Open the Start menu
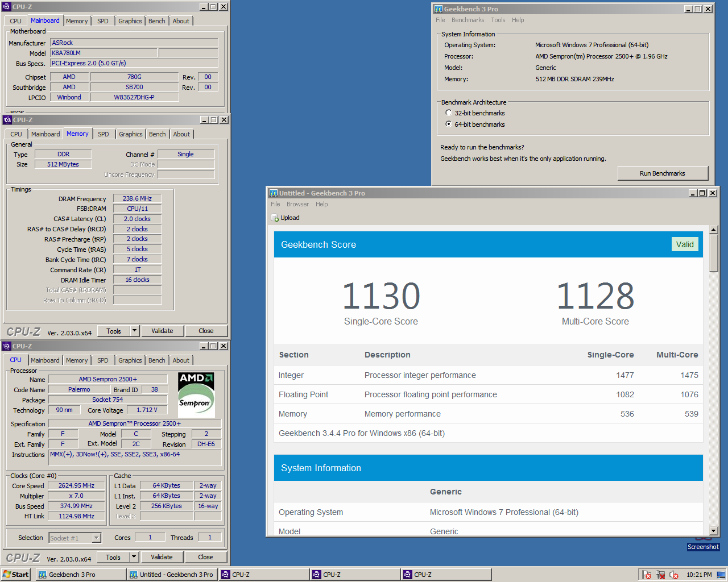Image resolution: width=728 pixels, height=582 pixels. 16,575
